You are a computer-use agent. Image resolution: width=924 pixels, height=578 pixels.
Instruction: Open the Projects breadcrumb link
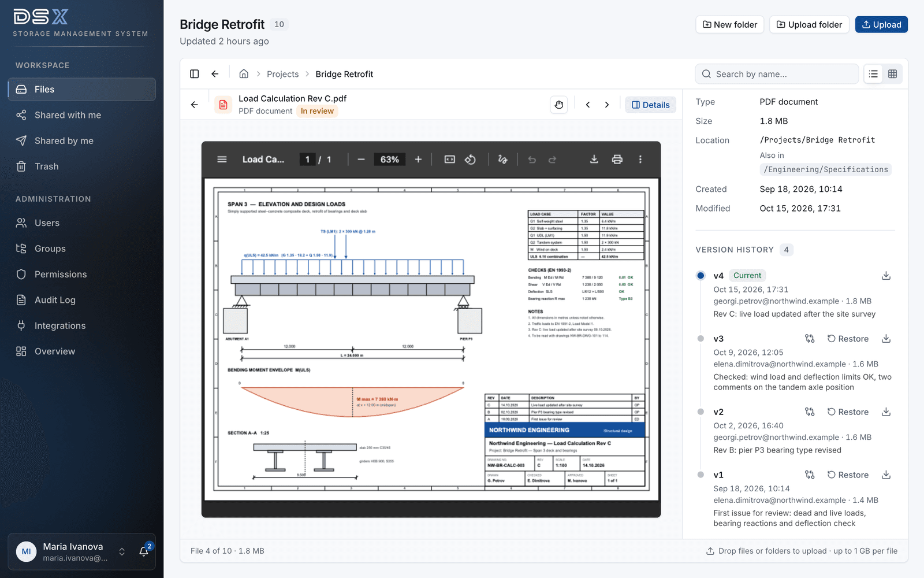point(283,74)
